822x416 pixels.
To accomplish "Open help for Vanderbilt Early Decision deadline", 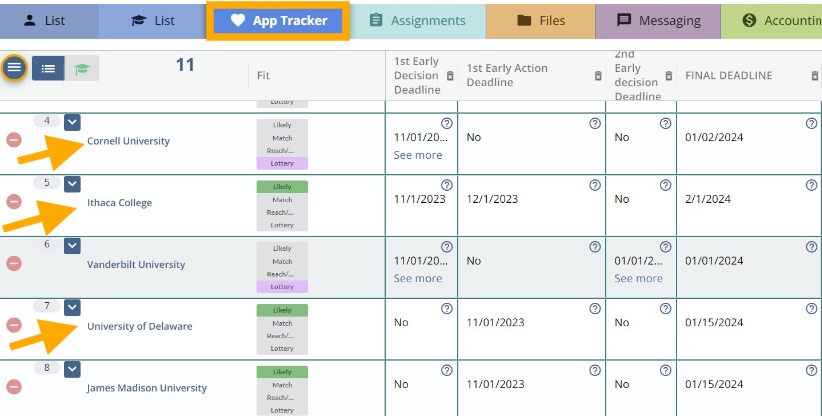I will coord(447,247).
